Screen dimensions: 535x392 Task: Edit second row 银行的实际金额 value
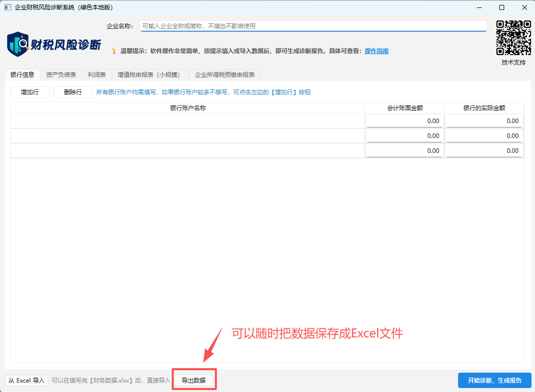(484, 136)
